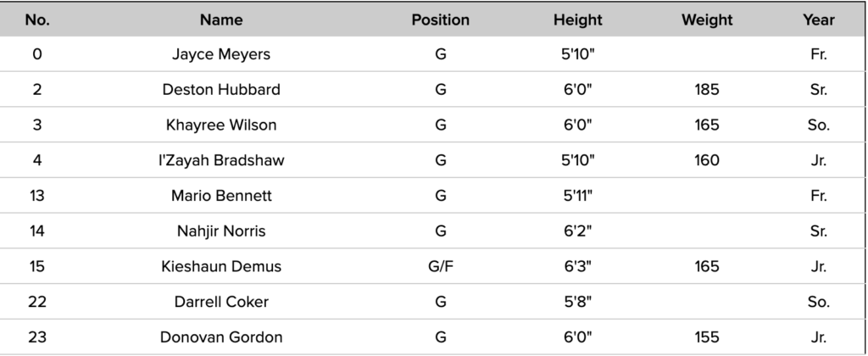
Task: Click the Position column header
Action: coord(440,19)
